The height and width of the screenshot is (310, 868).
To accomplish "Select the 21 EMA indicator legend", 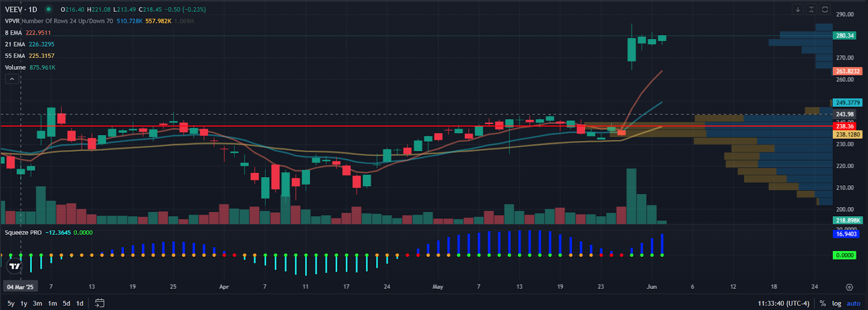I will (15, 44).
